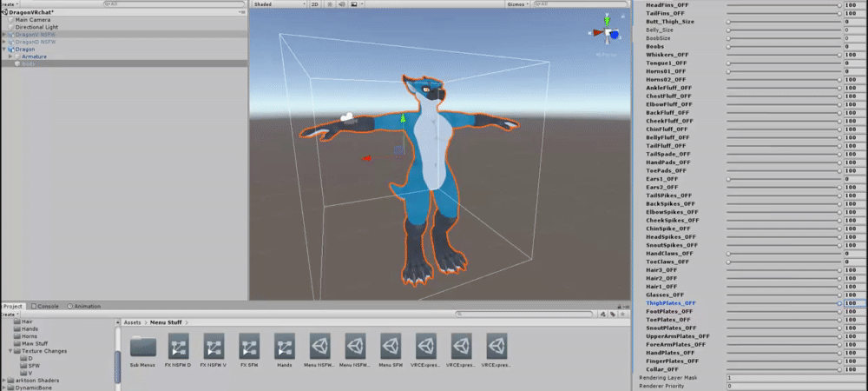
Task: Click the BoobSize blendshape slider
Action: pos(784,38)
